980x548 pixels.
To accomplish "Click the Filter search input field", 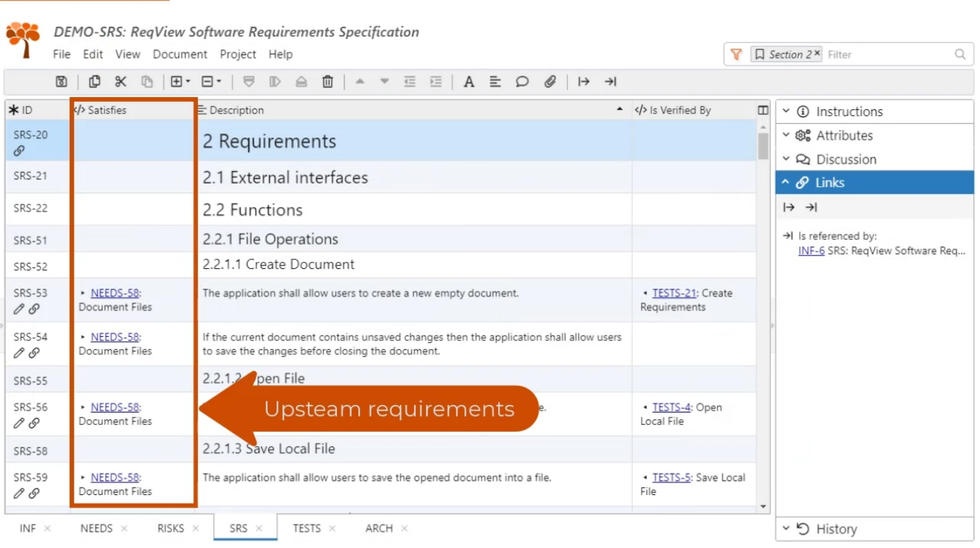I will point(888,54).
